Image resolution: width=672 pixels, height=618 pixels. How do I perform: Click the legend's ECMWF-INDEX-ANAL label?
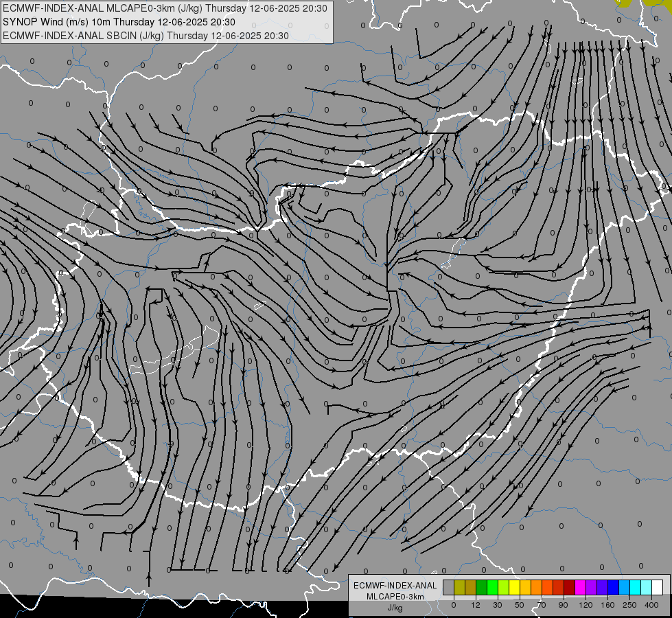click(395, 586)
